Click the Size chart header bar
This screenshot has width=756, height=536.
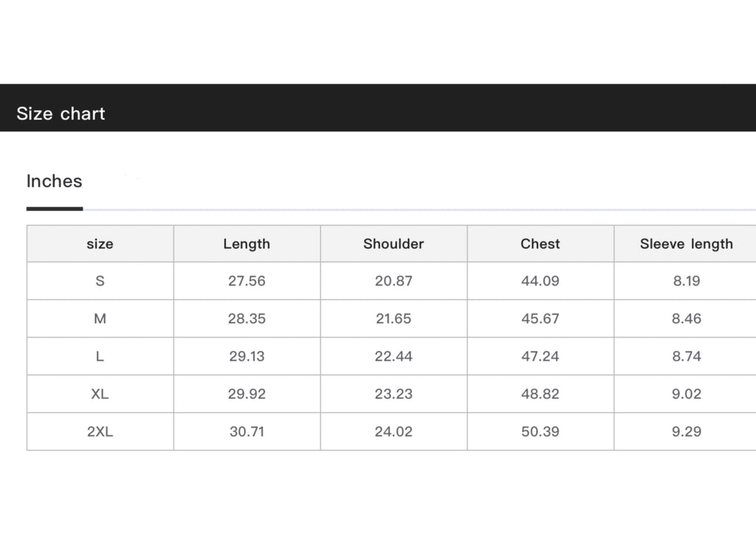378,108
